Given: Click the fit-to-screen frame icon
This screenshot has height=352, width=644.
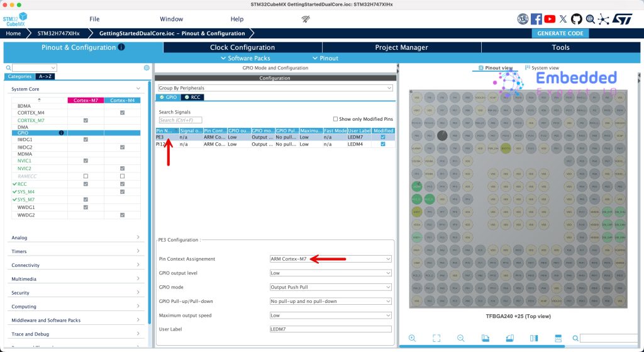Looking at the screenshot, I should pos(436,338).
